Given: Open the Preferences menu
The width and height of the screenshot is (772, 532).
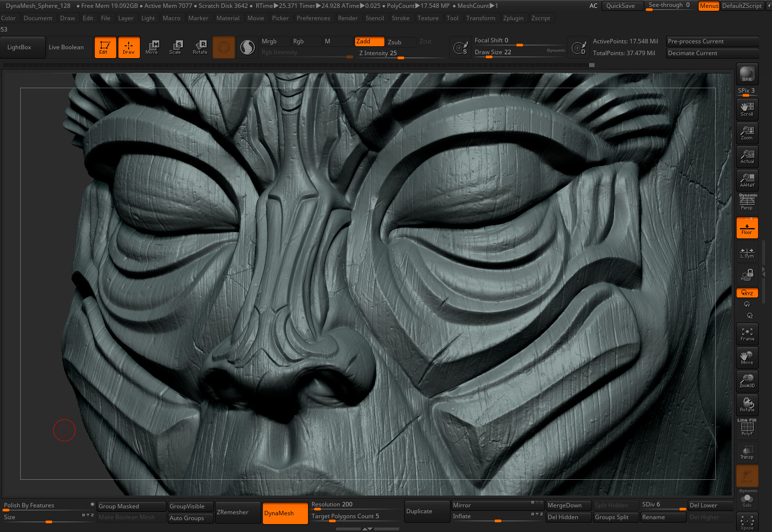Looking at the screenshot, I should (x=313, y=18).
